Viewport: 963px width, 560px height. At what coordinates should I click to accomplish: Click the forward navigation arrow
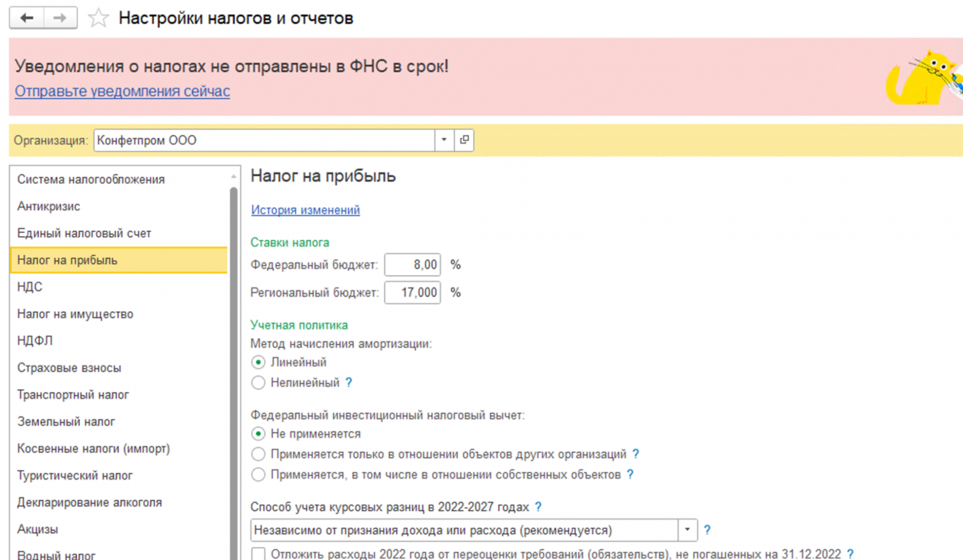(x=60, y=18)
